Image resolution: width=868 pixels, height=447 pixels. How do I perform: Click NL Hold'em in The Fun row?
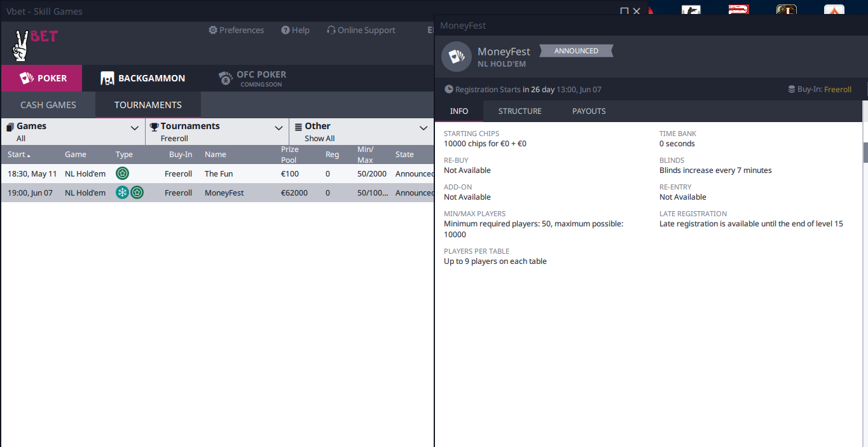click(85, 174)
